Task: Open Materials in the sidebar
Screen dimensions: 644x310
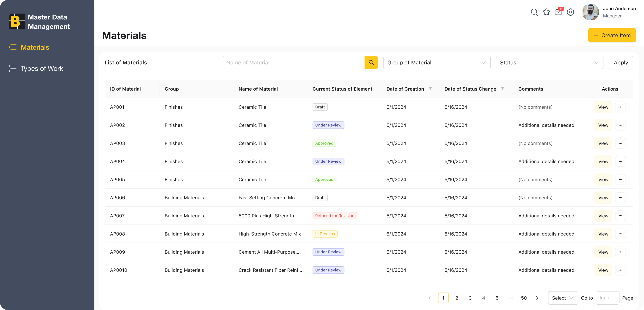Action: pyautogui.click(x=29, y=47)
